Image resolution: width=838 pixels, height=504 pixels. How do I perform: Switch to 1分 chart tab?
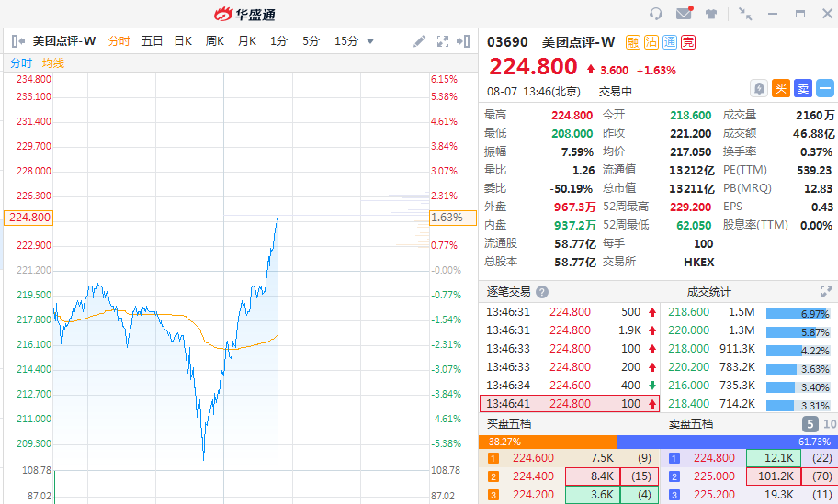click(278, 41)
